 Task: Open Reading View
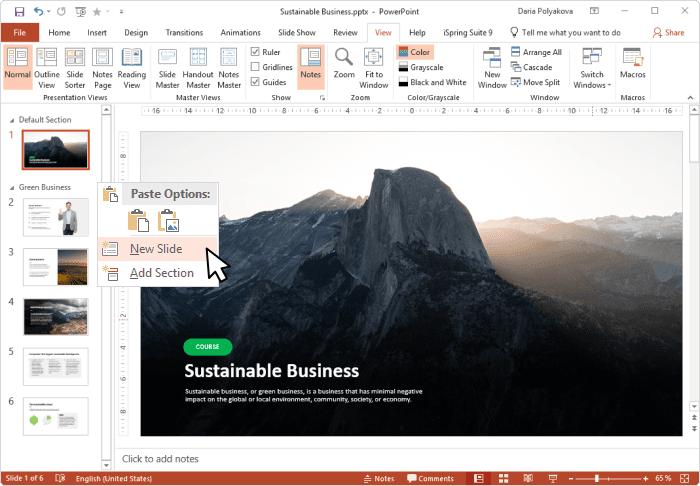coord(132,68)
